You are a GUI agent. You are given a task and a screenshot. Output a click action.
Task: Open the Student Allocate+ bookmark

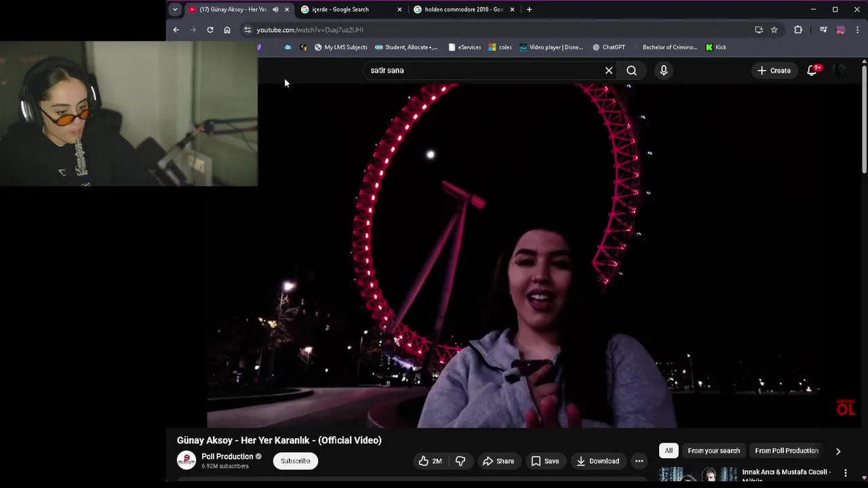[406, 47]
